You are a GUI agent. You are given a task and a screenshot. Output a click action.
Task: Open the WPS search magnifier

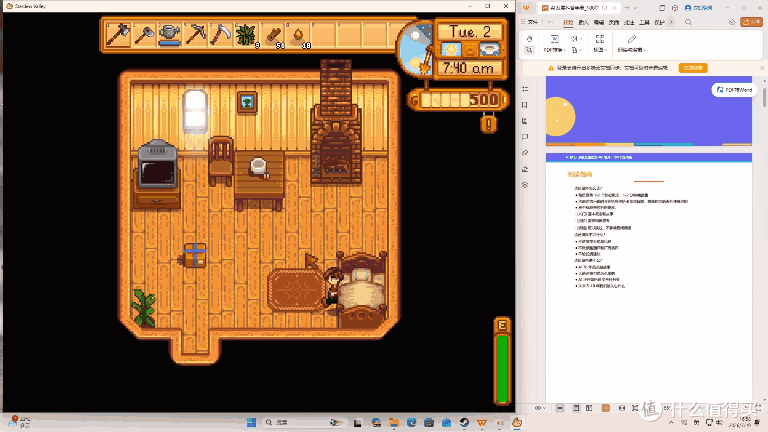[688, 22]
